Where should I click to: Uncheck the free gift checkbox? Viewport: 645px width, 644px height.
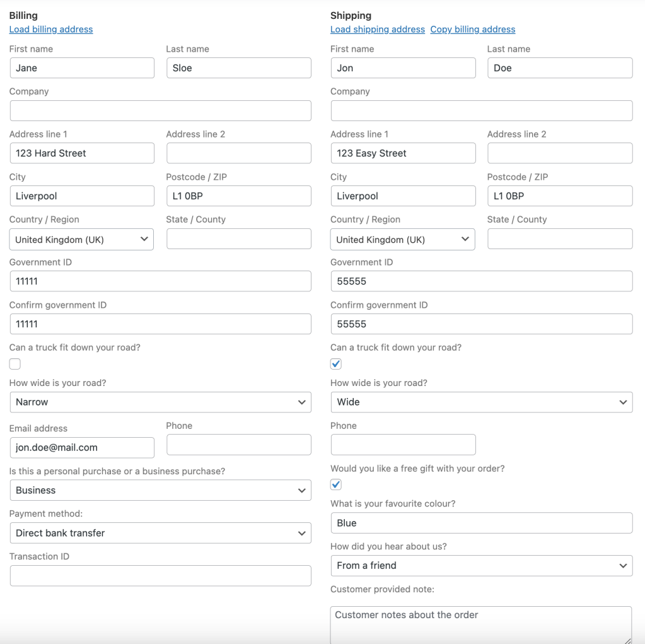pos(336,485)
